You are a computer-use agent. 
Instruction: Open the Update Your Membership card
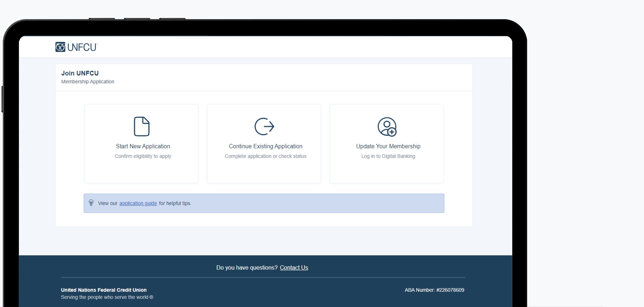tap(387, 144)
